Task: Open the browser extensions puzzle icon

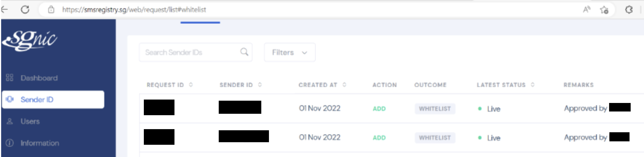Action: pyautogui.click(x=629, y=10)
